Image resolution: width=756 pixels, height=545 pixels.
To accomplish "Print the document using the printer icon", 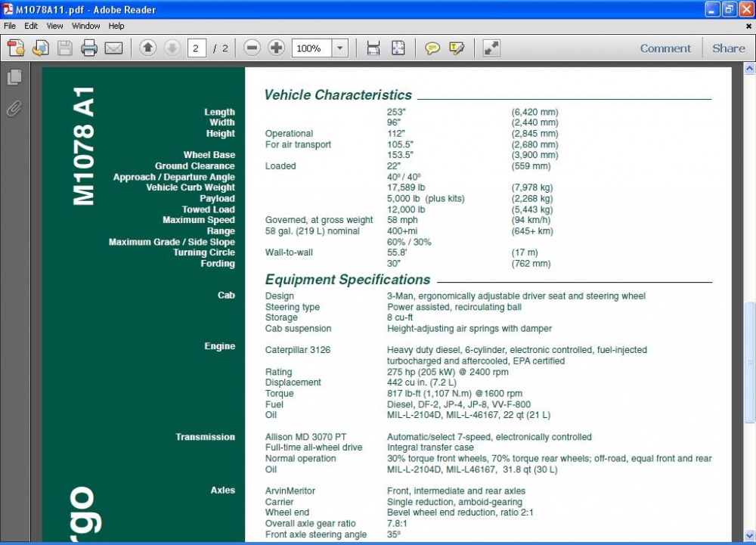I will click(x=89, y=48).
